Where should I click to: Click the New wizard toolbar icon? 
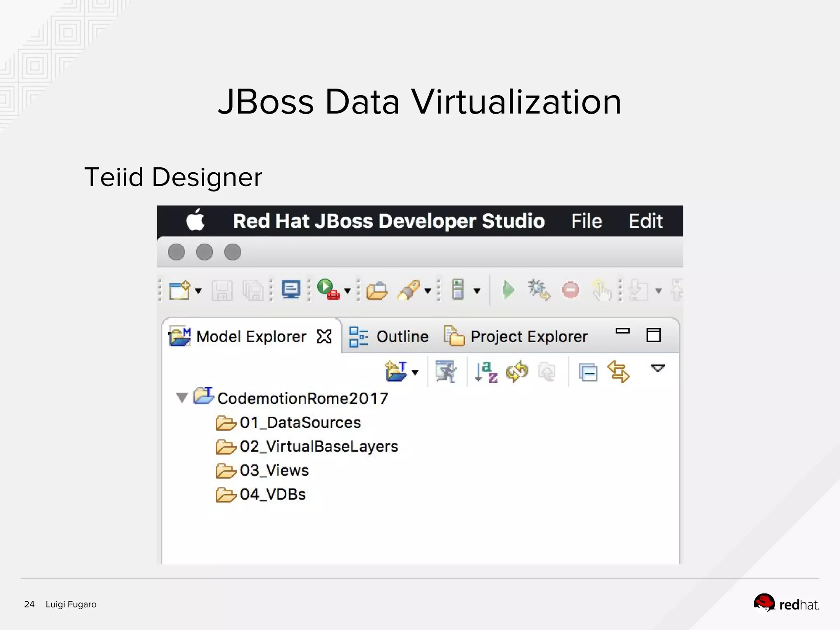(x=180, y=290)
